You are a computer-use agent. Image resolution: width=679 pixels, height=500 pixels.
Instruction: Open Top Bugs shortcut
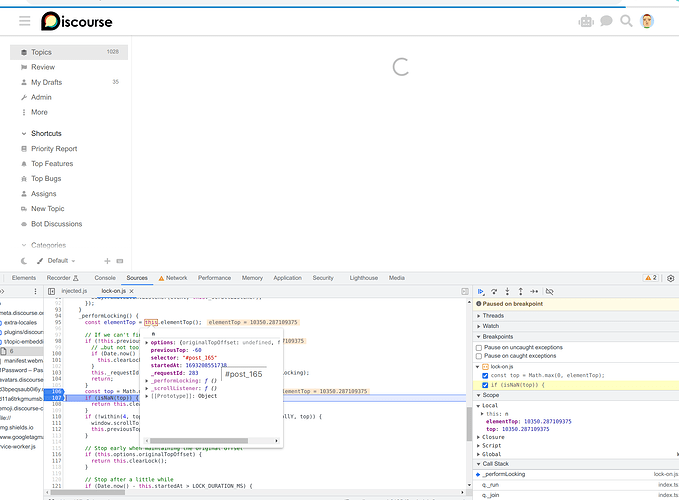(x=46, y=179)
